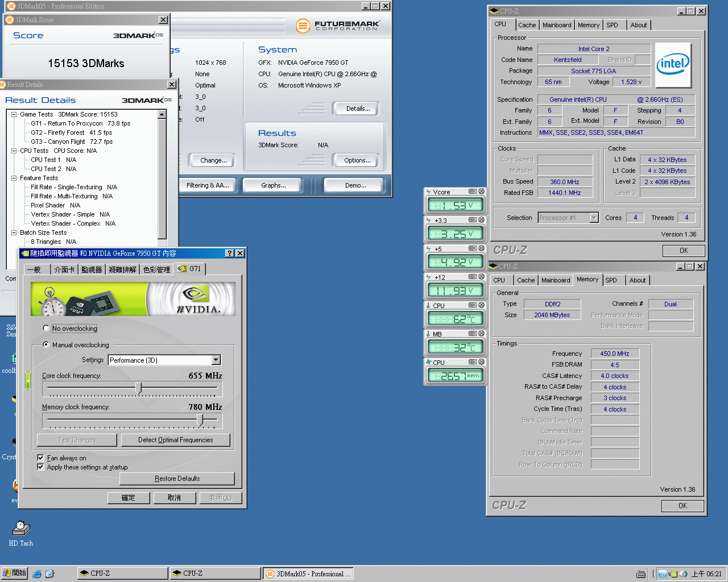Collapse the Batch Size Tests tree node
This screenshot has width=728, height=582.
point(14,232)
